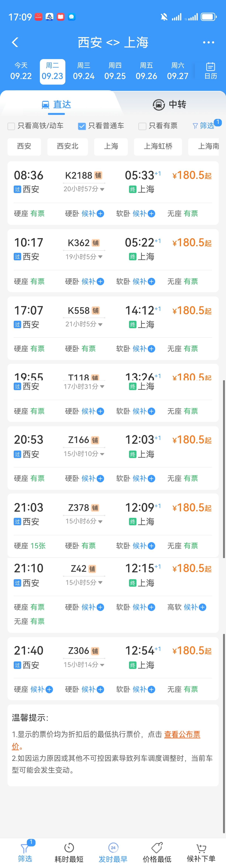The height and width of the screenshot is (868, 226).
Task: Tap the back arrow icon
Action: 15,42
